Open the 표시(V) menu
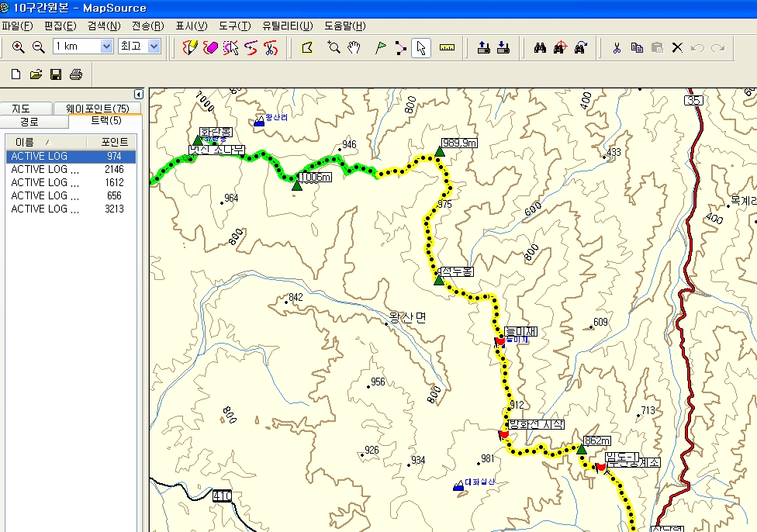This screenshot has width=757, height=532. coord(192,26)
